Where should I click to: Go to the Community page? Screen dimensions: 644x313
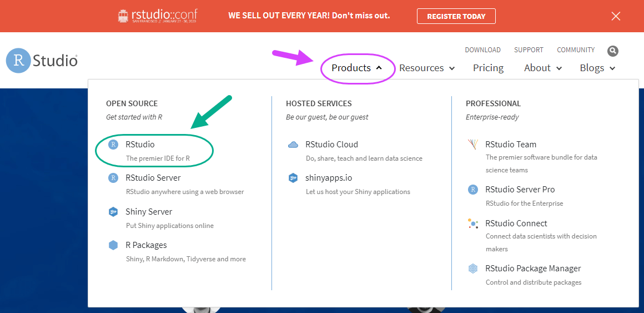pos(576,50)
